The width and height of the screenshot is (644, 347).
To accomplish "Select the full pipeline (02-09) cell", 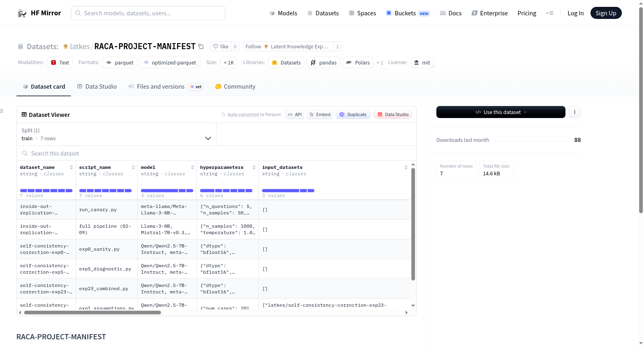I will coord(107,229).
